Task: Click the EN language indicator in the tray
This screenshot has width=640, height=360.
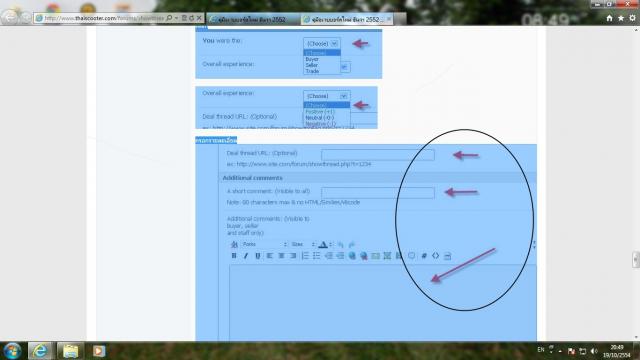Action: coord(541,350)
